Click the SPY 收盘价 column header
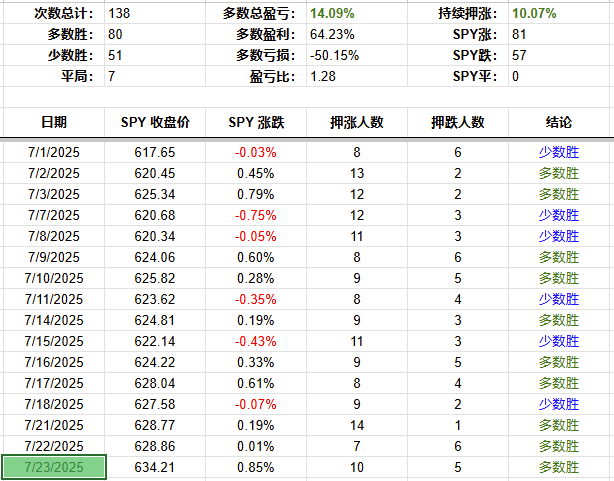Viewport: 614px width, 481px height. click(x=154, y=122)
